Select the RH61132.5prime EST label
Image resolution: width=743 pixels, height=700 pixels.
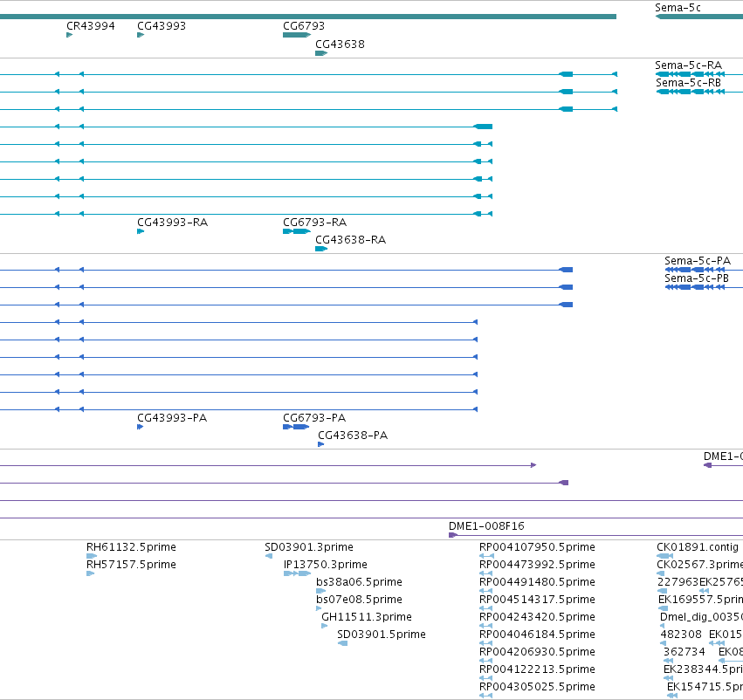(131, 547)
